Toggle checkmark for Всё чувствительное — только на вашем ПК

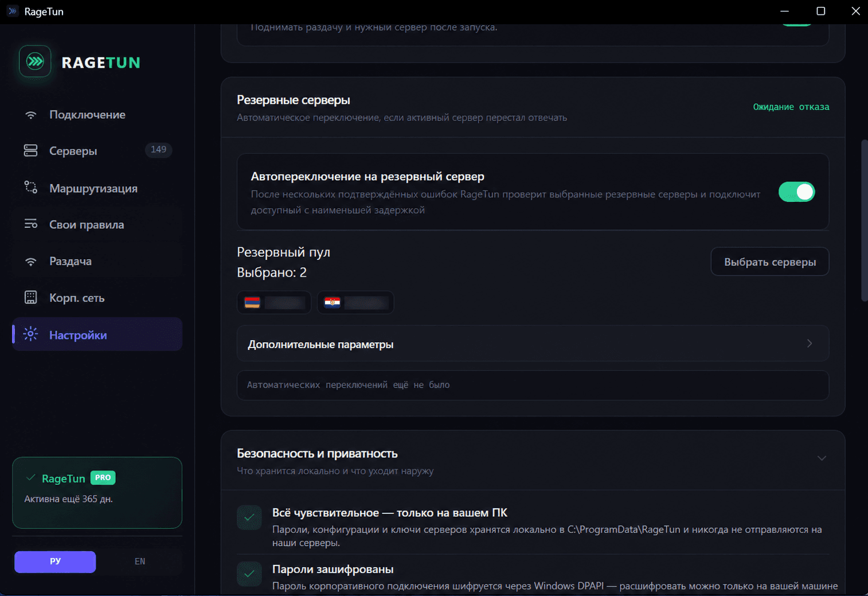click(249, 517)
